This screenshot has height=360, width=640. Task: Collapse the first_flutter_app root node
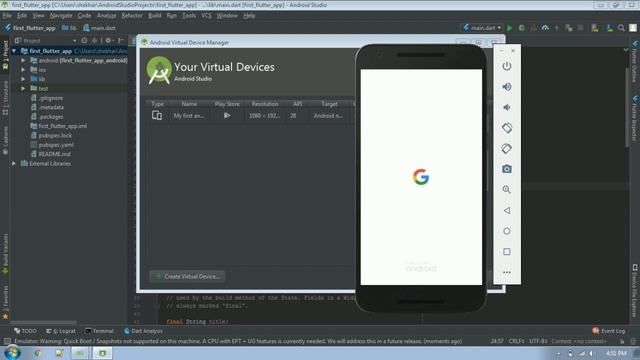pos(14,51)
